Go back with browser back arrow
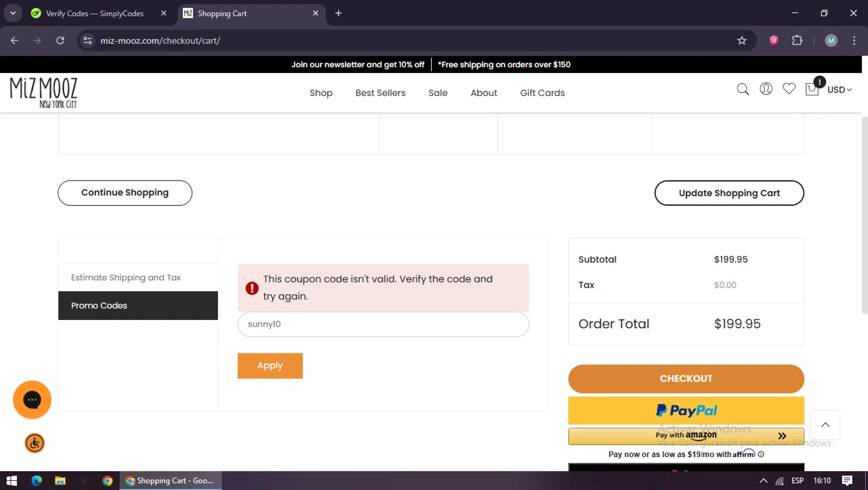 (14, 40)
